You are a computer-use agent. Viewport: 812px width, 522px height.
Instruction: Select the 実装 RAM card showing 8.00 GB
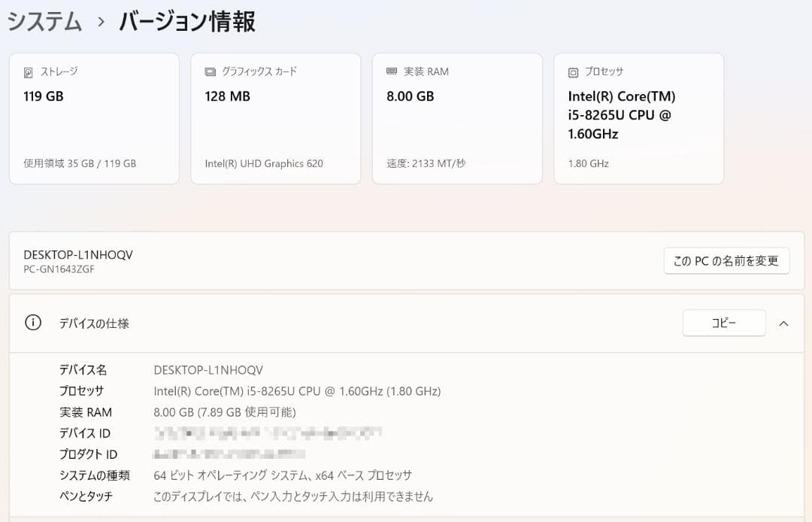[457, 118]
